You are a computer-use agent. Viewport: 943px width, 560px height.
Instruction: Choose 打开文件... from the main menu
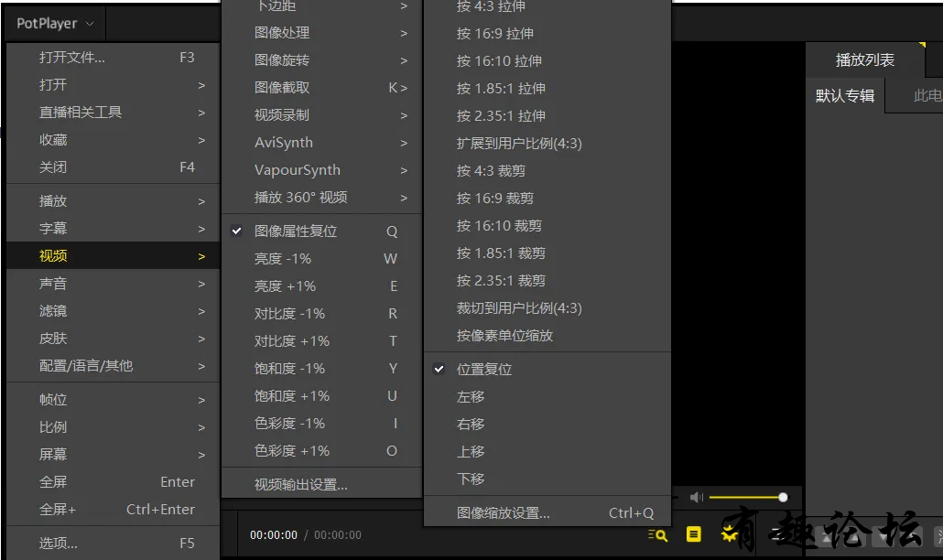(113, 57)
